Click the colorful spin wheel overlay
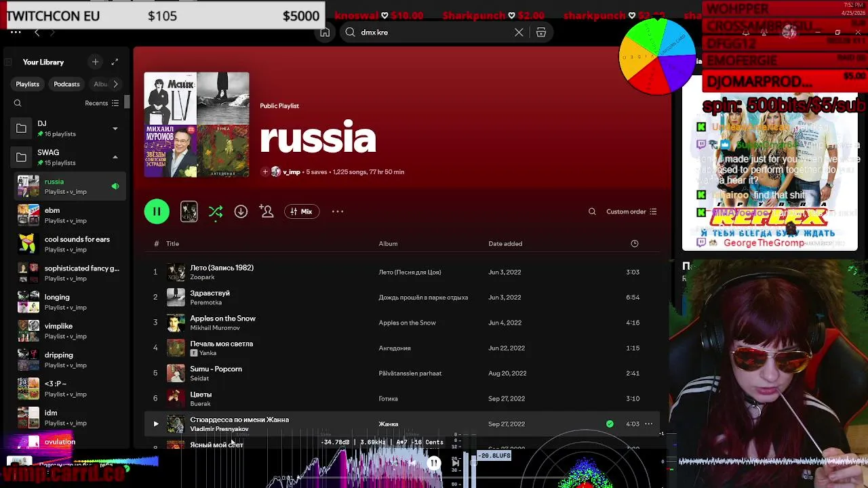The height and width of the screenshot is (488, 868). pyautogui.click(x=657, y=57)
